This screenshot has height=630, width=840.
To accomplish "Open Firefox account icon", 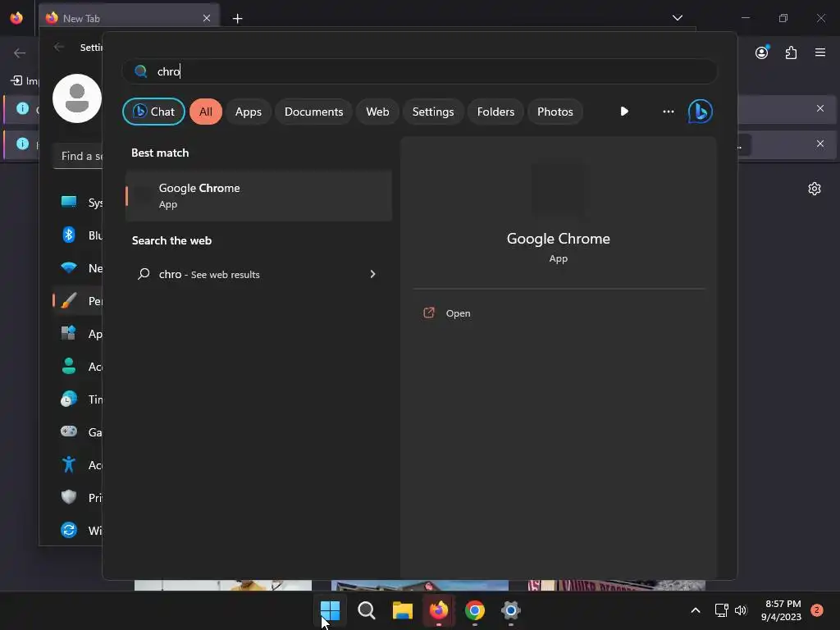I will 762,52.
